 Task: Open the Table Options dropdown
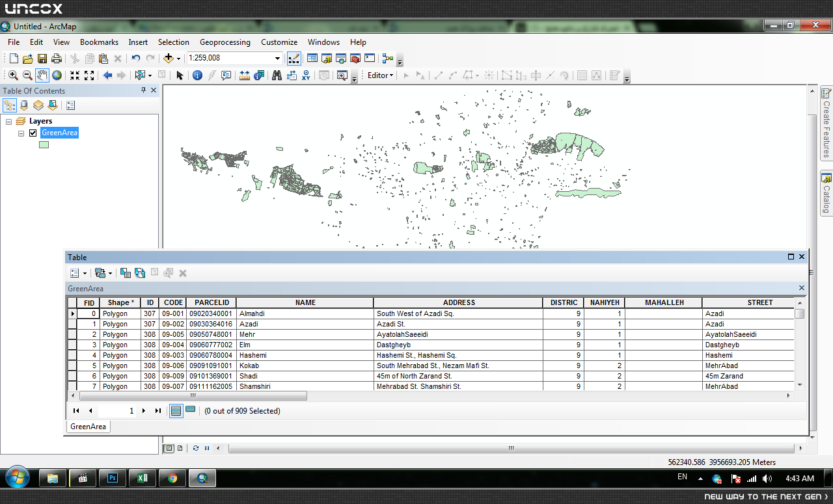tap(76, 273)
